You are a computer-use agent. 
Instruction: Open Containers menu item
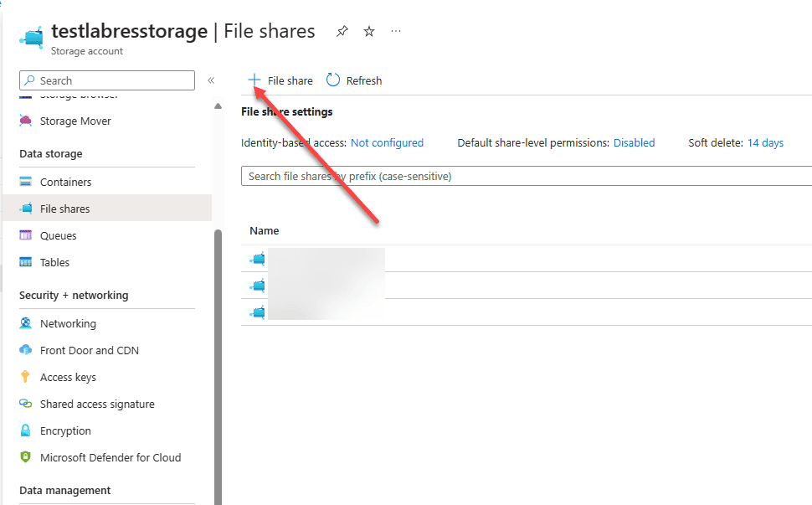[x=65, y=183]
